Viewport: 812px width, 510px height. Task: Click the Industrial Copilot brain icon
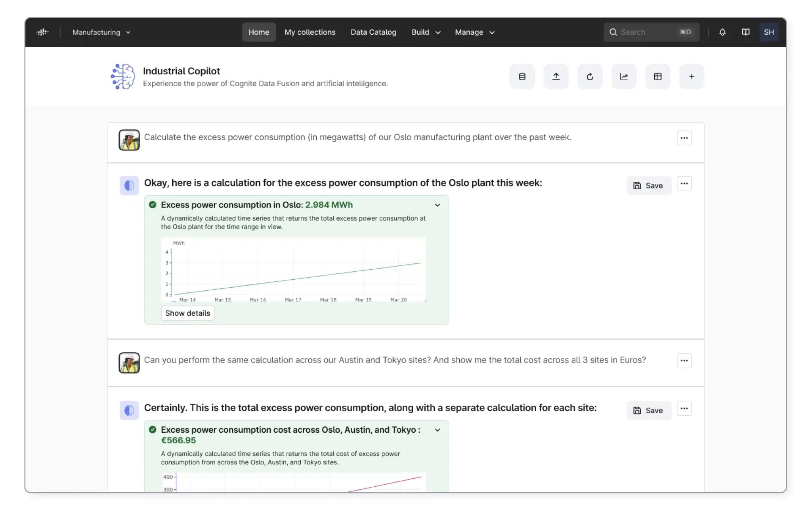(x=122, y=76)
